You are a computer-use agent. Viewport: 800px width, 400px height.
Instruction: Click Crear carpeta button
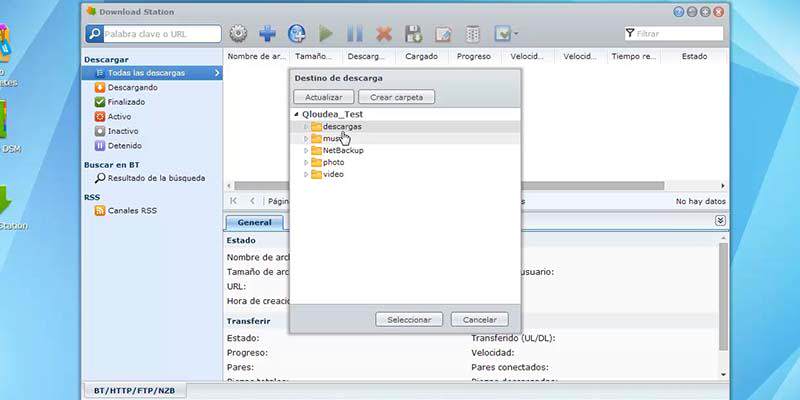click(x=396, y=97)
